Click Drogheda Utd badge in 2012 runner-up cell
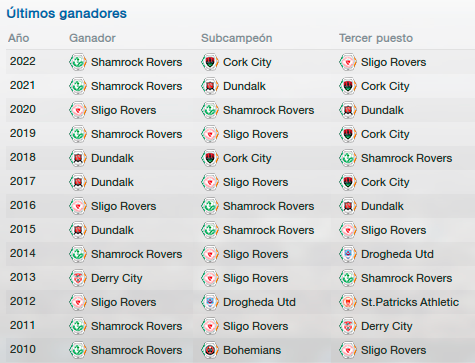Screen dimensions: 475x363 click(x=210, y=302)
